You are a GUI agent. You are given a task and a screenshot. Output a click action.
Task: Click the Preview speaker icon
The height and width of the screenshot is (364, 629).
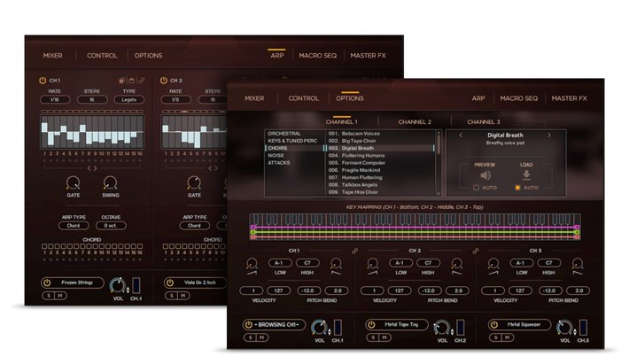[485, 175]
